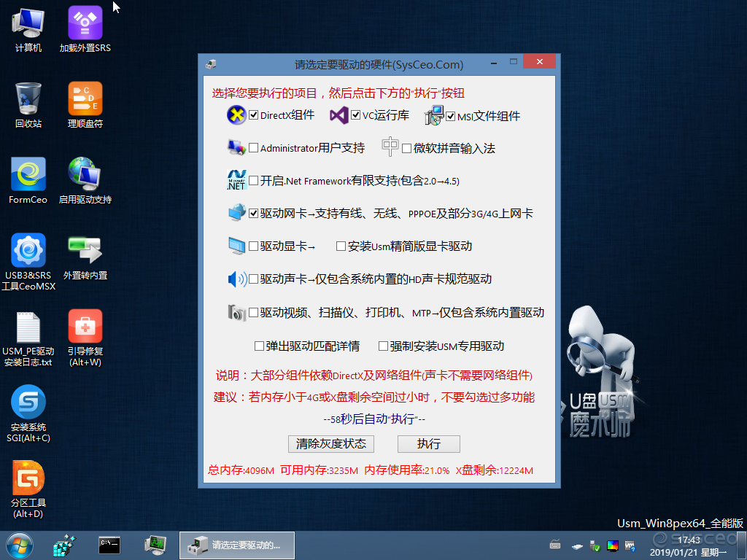Open the 加载外置SRS desktop icon

85,28
